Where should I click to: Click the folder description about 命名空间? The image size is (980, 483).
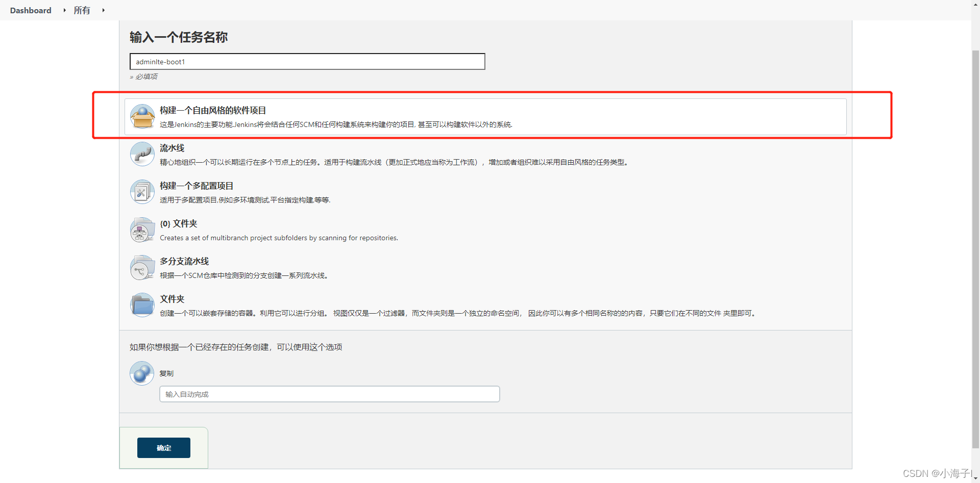click(x=459, y=313)
